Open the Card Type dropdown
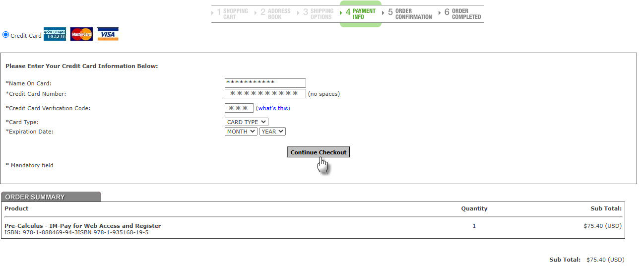 tap(246, 122)
